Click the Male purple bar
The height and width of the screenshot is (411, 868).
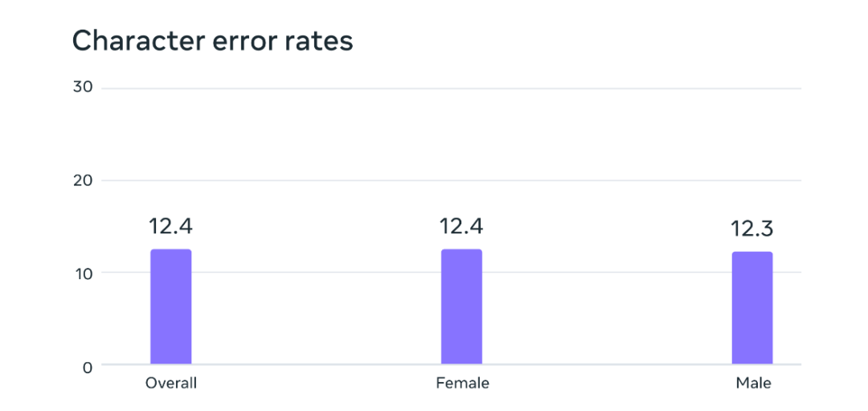coord(752,308)
